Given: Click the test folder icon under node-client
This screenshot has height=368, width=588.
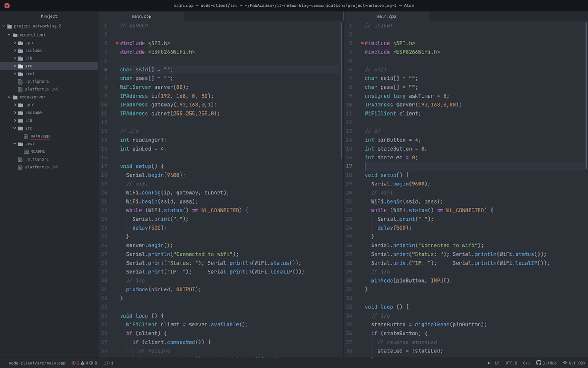Looking at the screenshot, I should coord(21,74).
